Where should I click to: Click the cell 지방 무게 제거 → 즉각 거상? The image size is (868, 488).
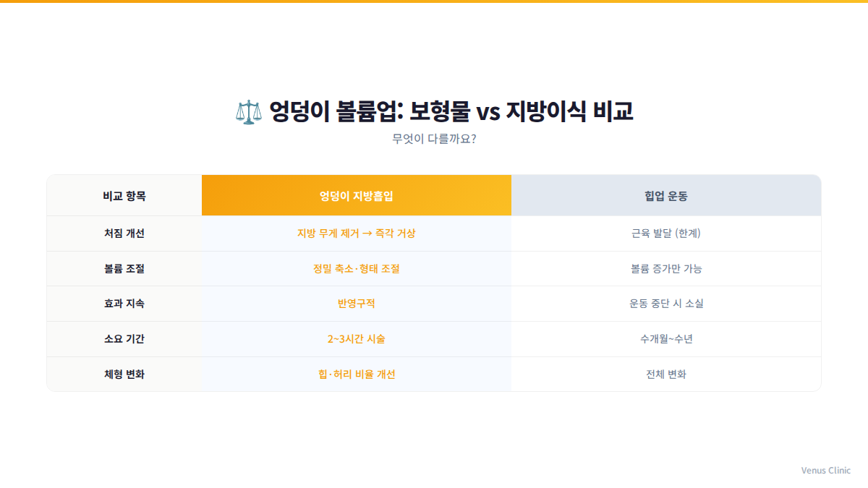pos(357,234)
